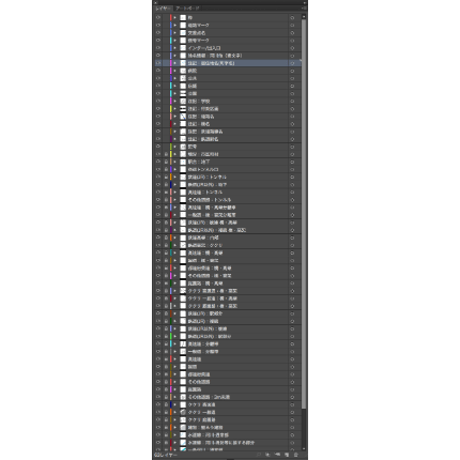Toggle visibility of ククリ 一般道 layer
This screenshot has height=460, width=460.
click(158, 412)
